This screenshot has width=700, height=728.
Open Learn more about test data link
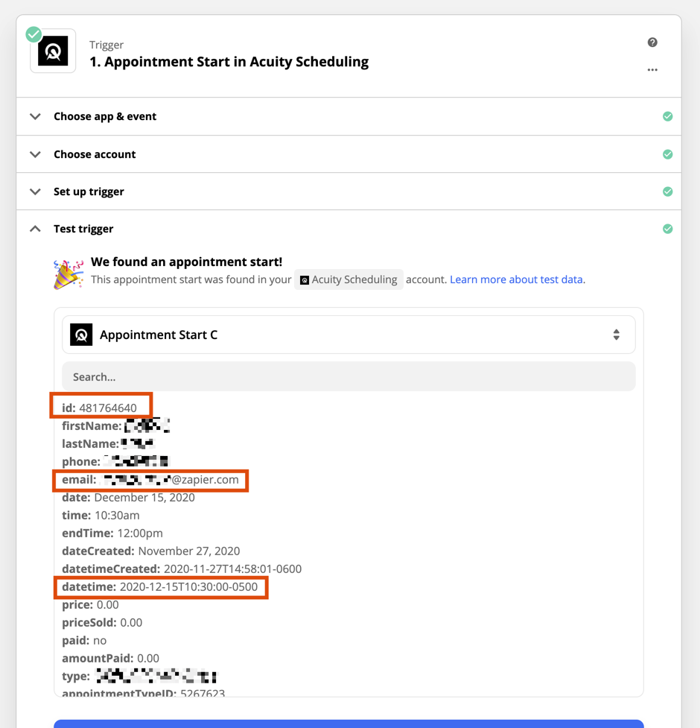point(516,279)
